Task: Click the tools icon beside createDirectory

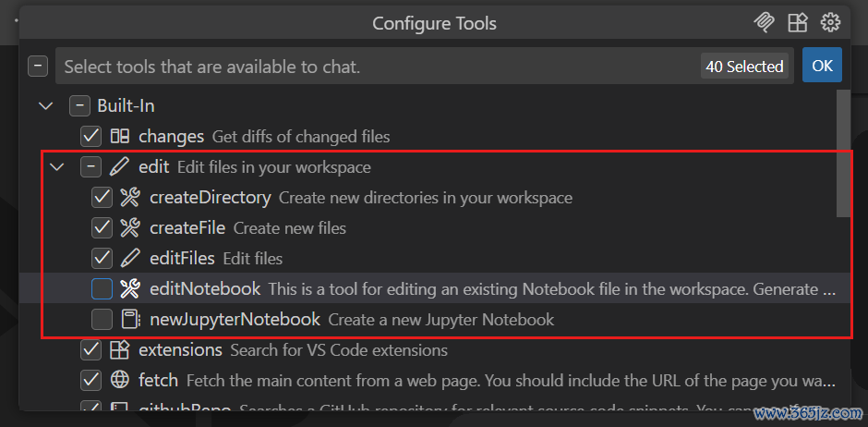Action: (x=130, y=198)
